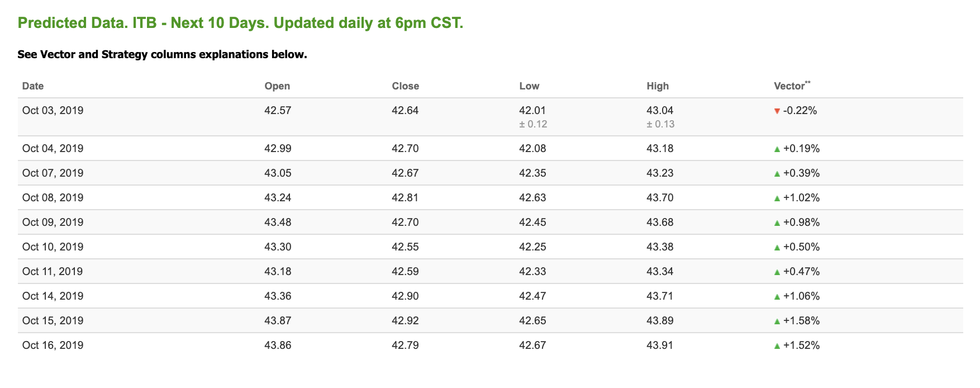Click the red down arrow beside -0.22%
The height and width of the screenshot is (388, 980).
[777, 111]
